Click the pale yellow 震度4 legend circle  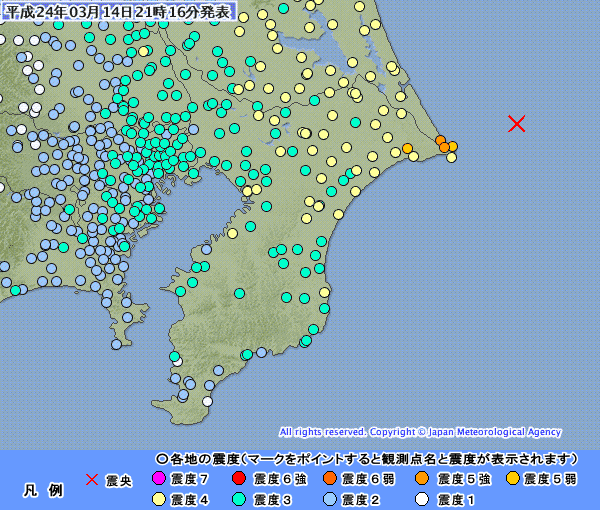[159, 499]
